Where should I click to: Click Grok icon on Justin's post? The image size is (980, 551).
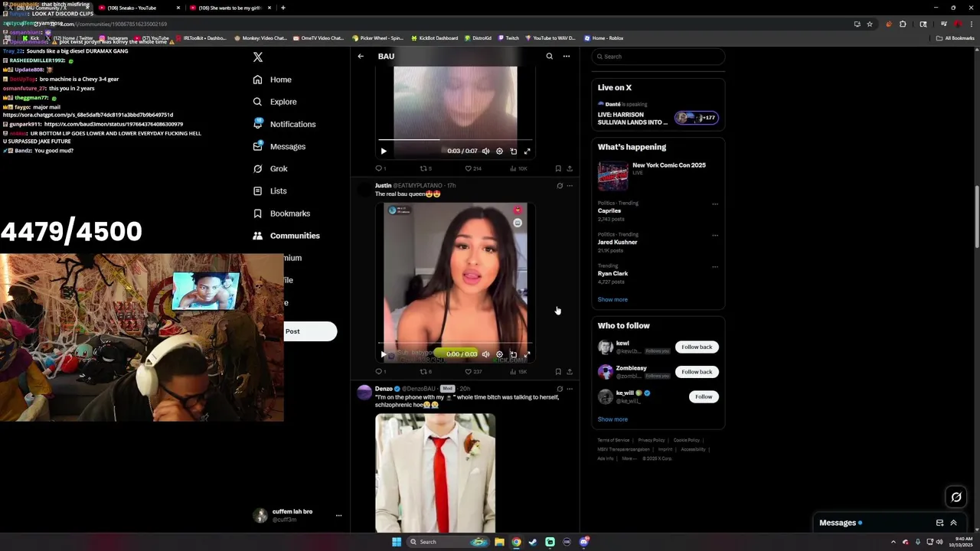(559, 185)
